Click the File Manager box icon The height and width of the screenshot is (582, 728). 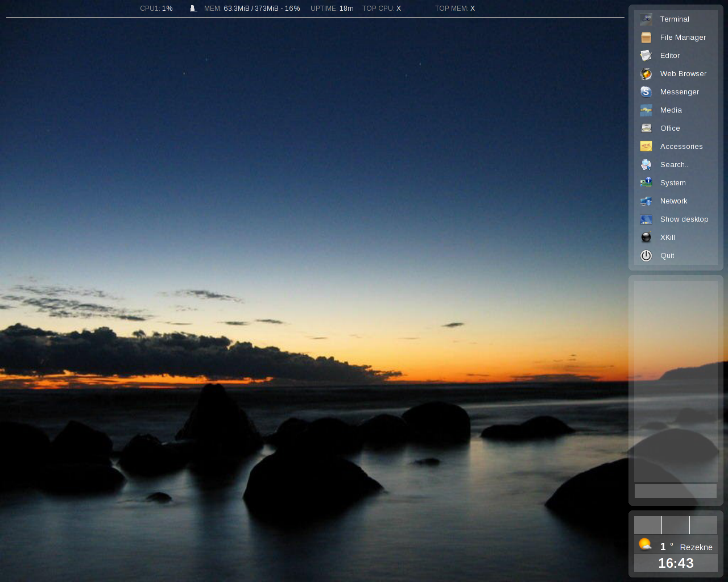click(646, 38)
